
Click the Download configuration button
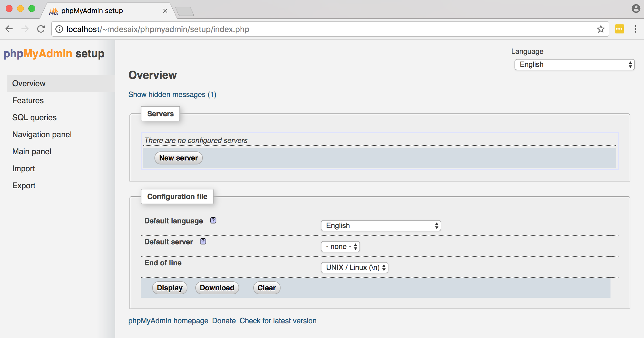click(x=217, y=288)
